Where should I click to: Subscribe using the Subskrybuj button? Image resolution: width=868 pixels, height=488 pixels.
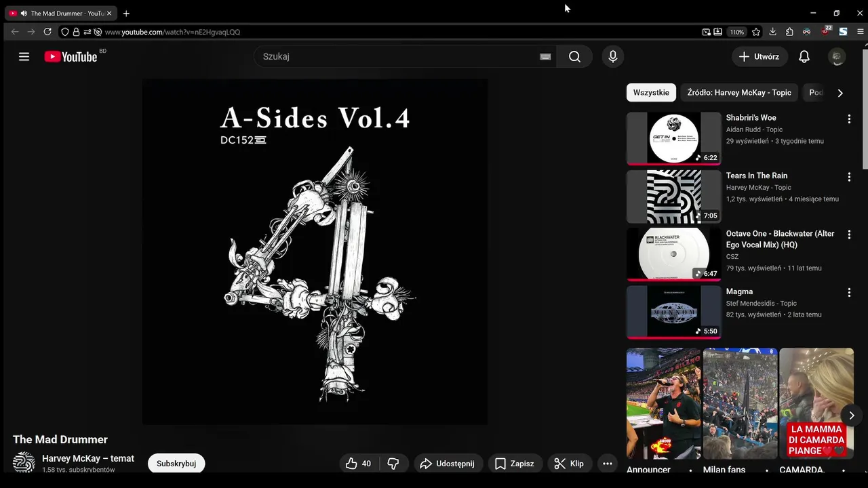(176, 464)
